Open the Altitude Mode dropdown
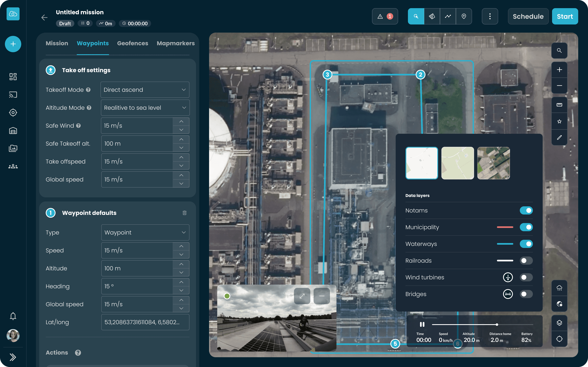The image size is (588, 367). 145,107
